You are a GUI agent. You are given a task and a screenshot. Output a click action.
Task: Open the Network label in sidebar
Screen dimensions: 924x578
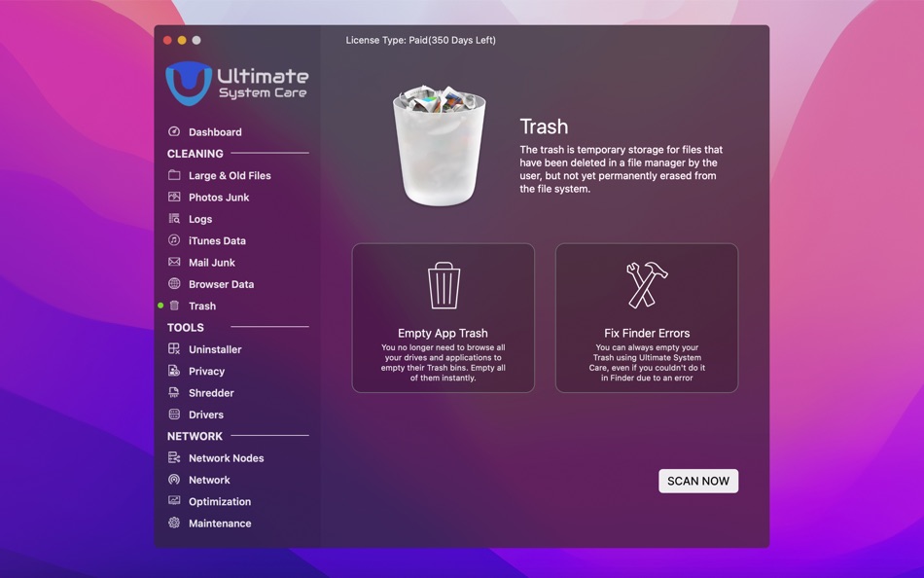pos(209,480)
